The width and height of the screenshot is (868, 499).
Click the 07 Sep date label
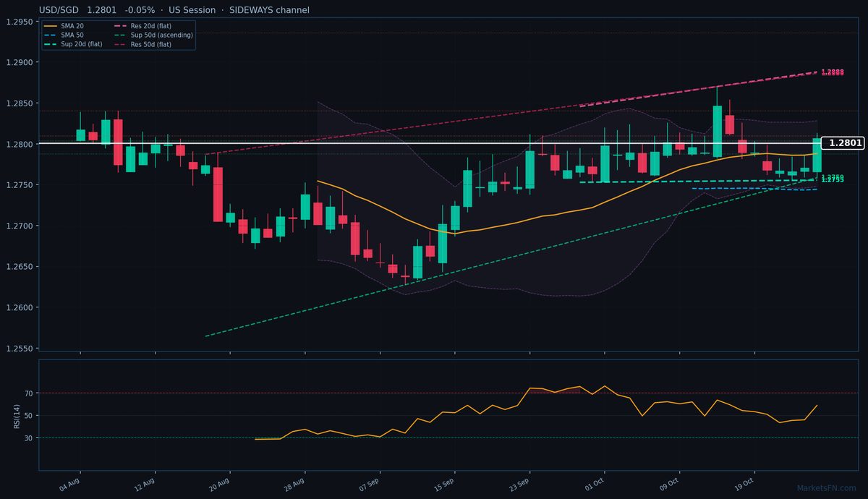coord(370,484)
